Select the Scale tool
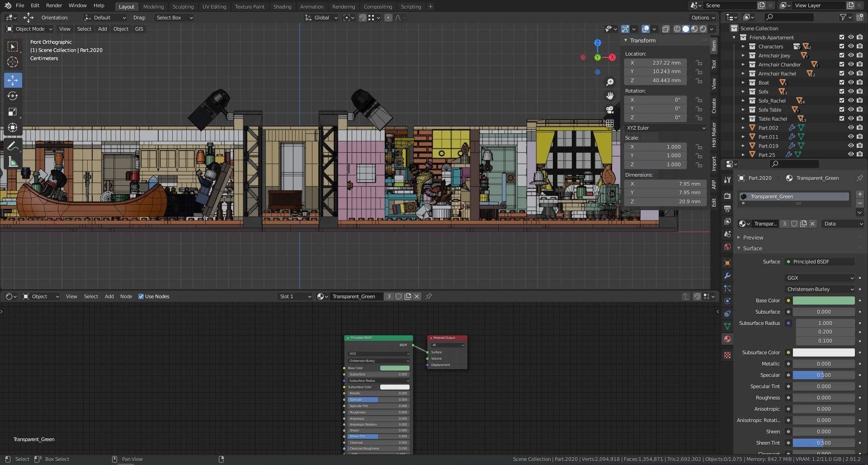 click(x=13, y=112)
